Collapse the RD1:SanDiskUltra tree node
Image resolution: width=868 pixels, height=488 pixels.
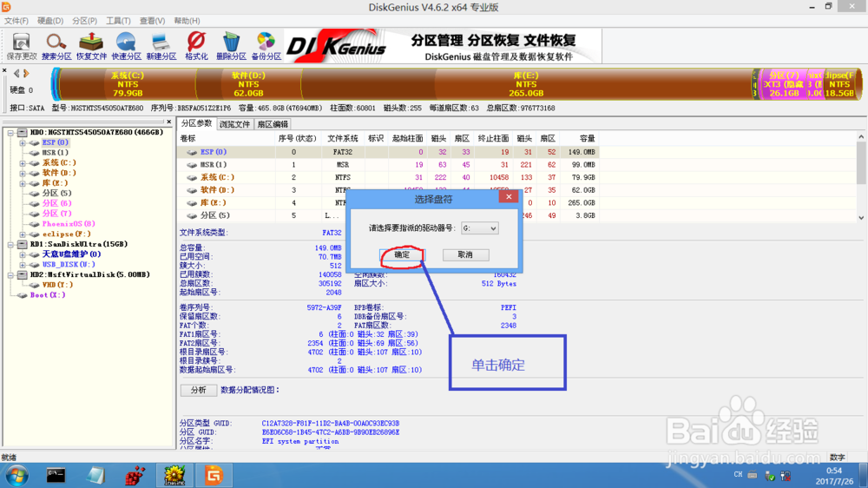(10, 244)
